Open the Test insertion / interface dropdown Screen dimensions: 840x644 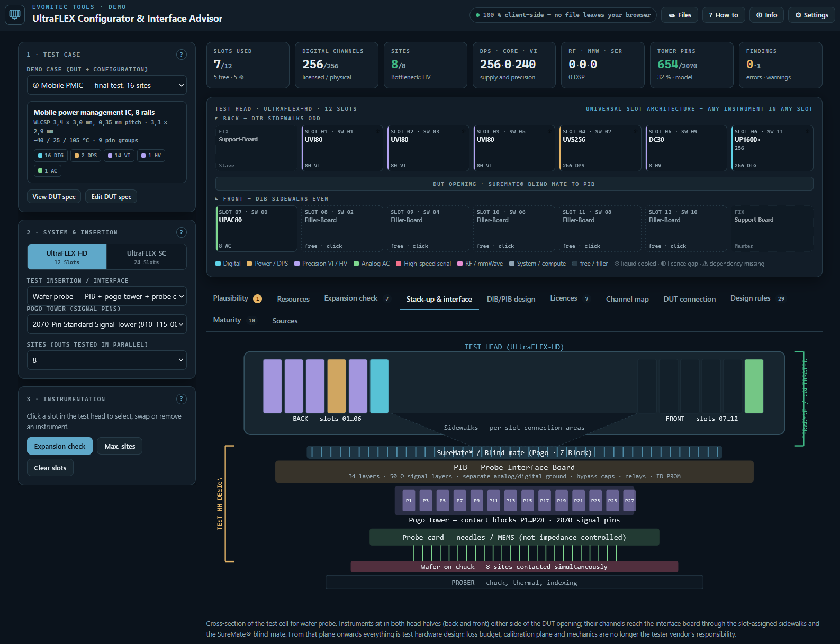click(107, 296)
